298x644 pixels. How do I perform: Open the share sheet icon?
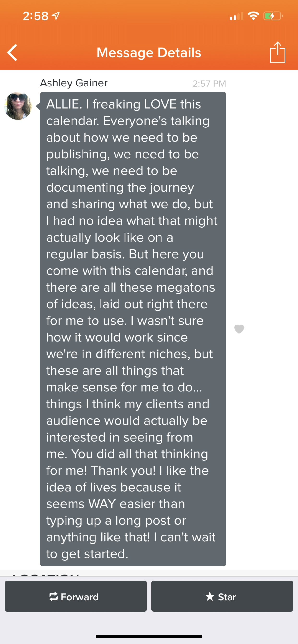pos(277,52)
